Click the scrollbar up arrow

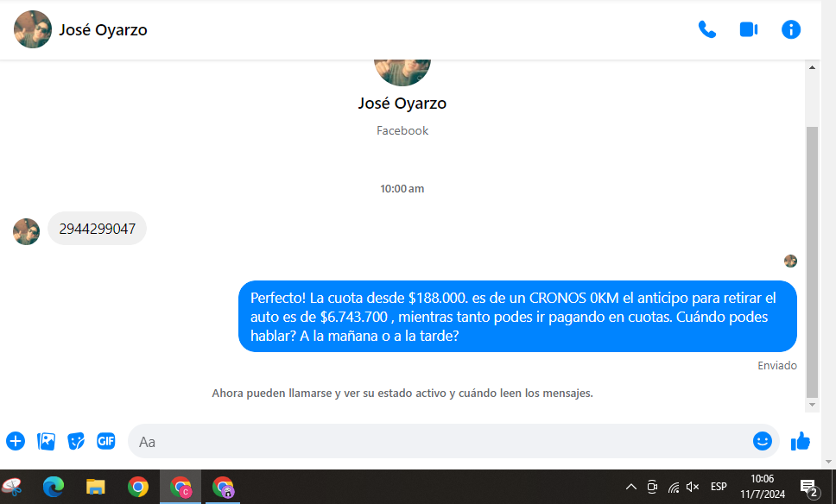(x=812, y=67)
